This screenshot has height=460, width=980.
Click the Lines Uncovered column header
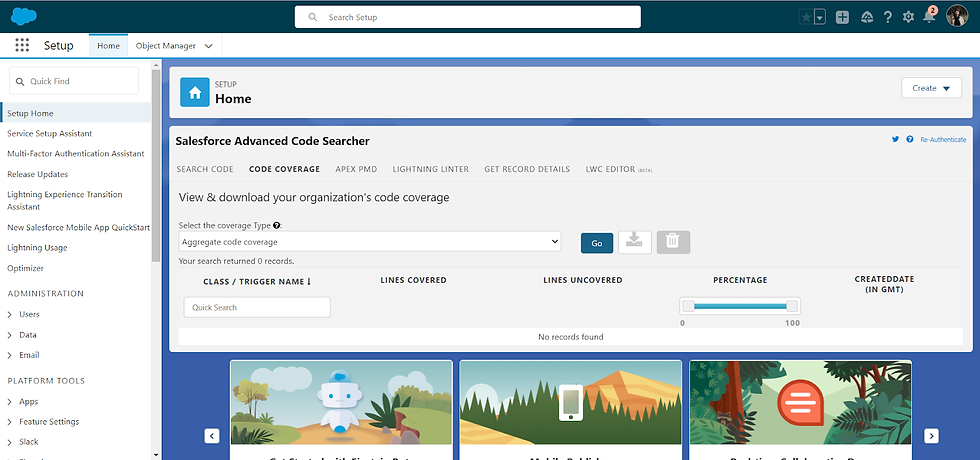point(582,280)
